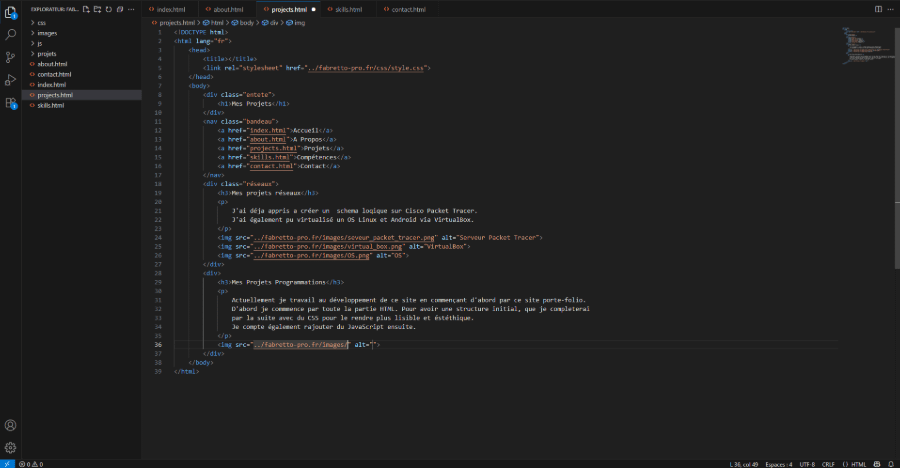Open the Extensions view
This screenshot has height=468, width=900.
point(10,102)
